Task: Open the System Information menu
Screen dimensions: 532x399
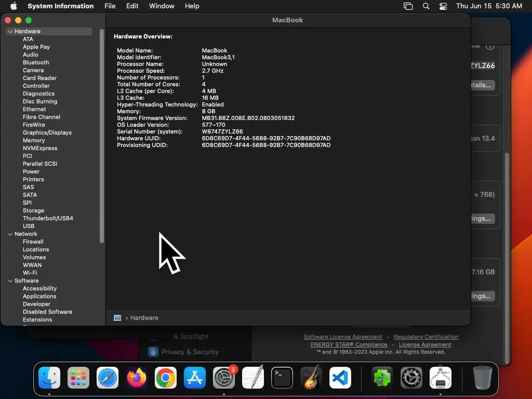Action: click(x=60, y=6)
